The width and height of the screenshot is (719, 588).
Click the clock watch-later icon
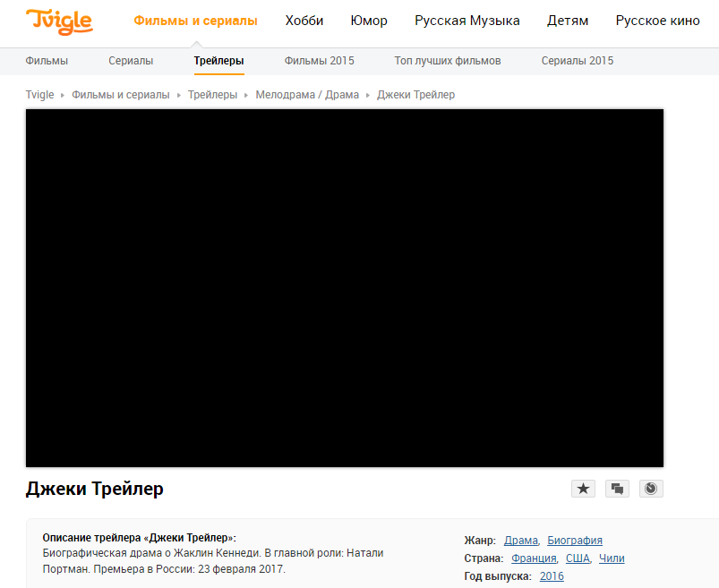pos(651,489)
